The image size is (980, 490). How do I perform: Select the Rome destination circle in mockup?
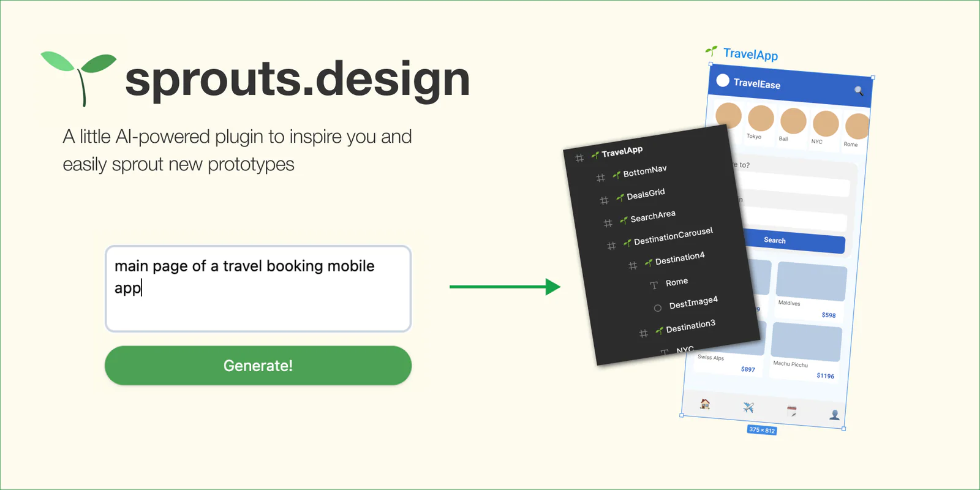(x=857, y=126)
